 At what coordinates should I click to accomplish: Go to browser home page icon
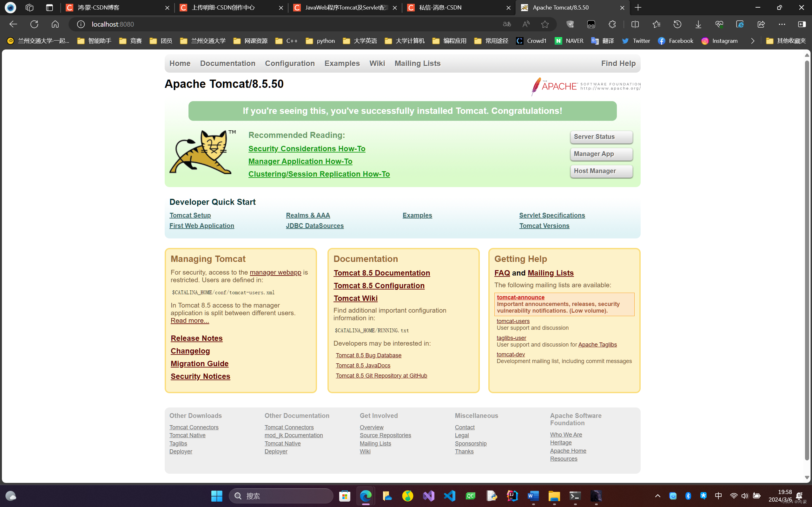(55, 24)
